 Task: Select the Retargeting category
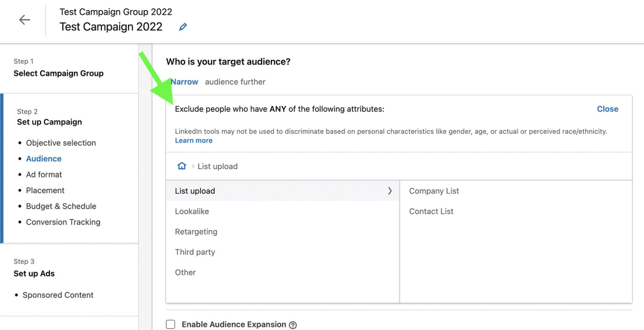point(196,232)
